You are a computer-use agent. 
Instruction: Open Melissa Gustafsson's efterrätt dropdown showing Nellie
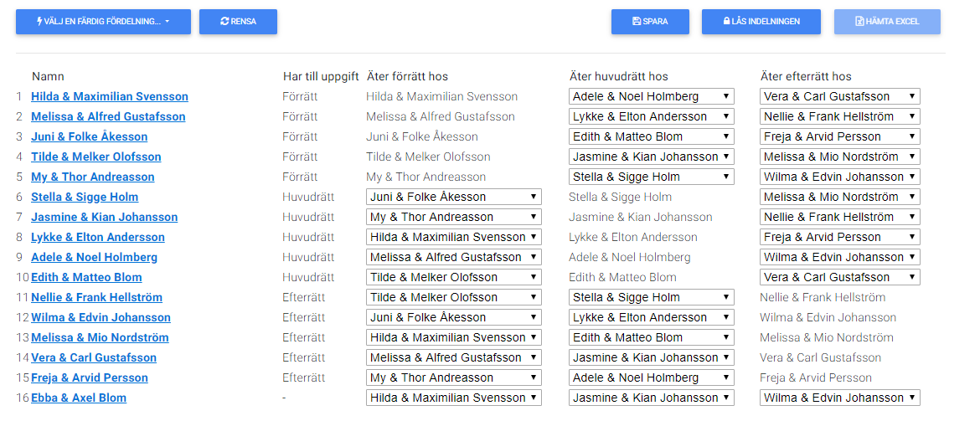point(839,117)
